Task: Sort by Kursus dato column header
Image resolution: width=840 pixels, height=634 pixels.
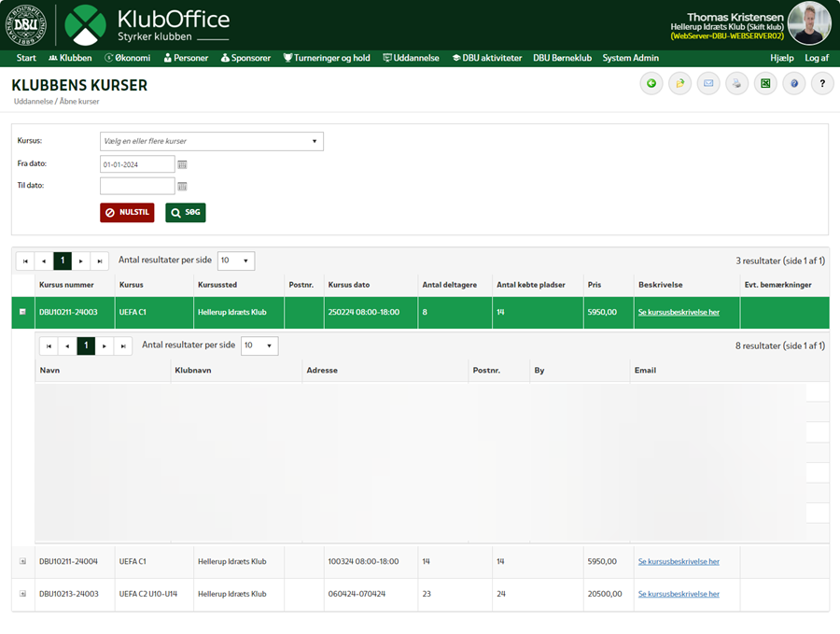Action: pyautogui.click(x=349, y=285)
